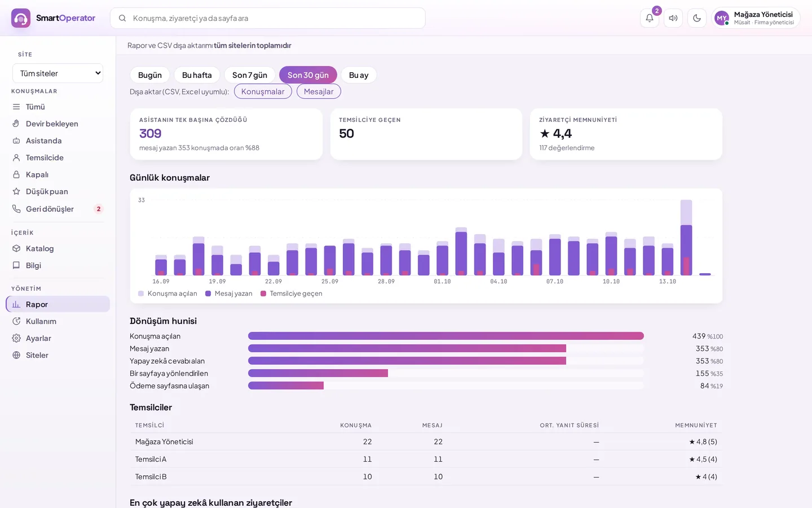812x508 pixels.
Task: Open the Mağaza Yöneticisi account menu
Action: click(x=756, y=18)
